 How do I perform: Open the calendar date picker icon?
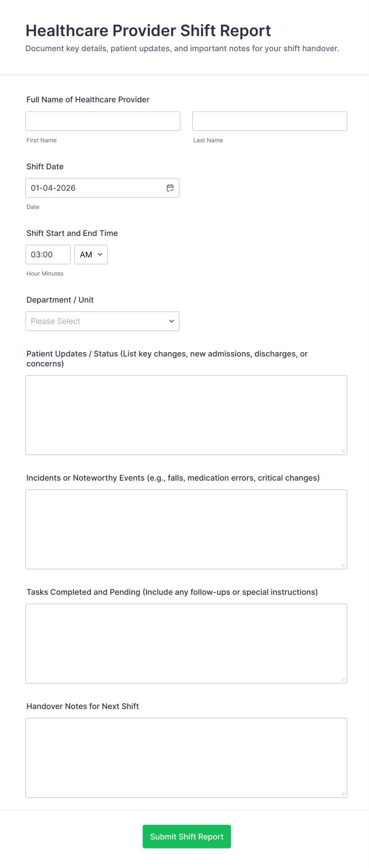[170, 188]
